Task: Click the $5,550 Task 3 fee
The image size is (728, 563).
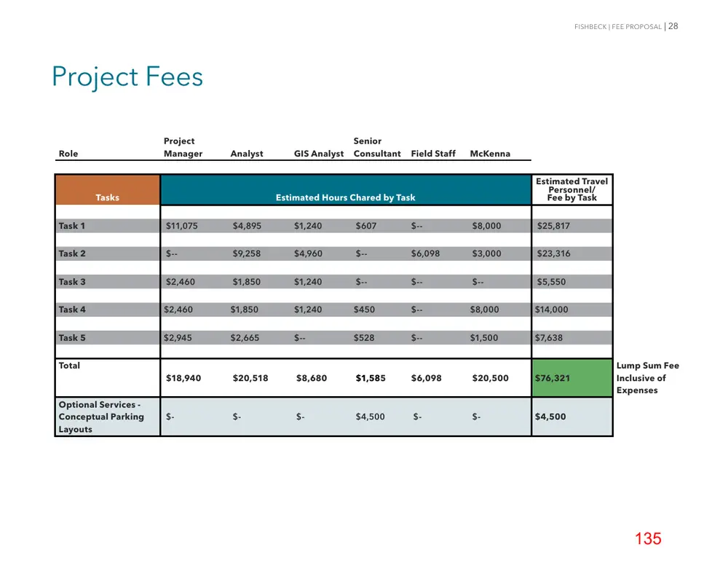Action: 552,282
